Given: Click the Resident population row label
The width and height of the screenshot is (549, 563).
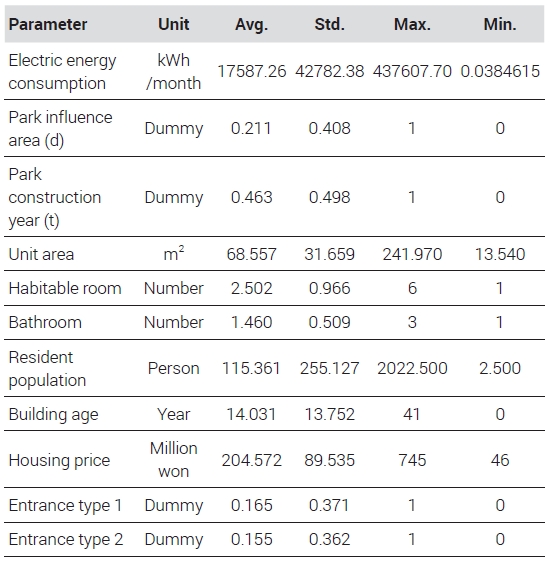Looking at the screenshot, I should [x=47, y=369].
